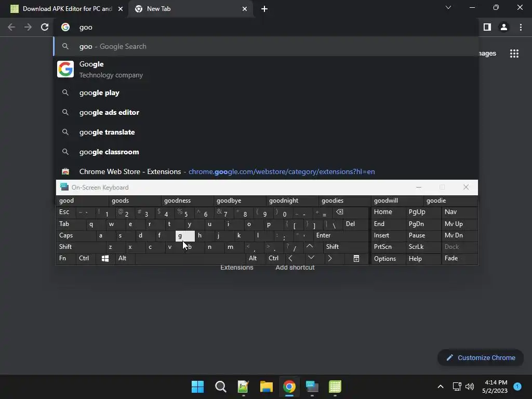Choose the google classroom suggestion
532x399 pixels.
pos(267,152)
